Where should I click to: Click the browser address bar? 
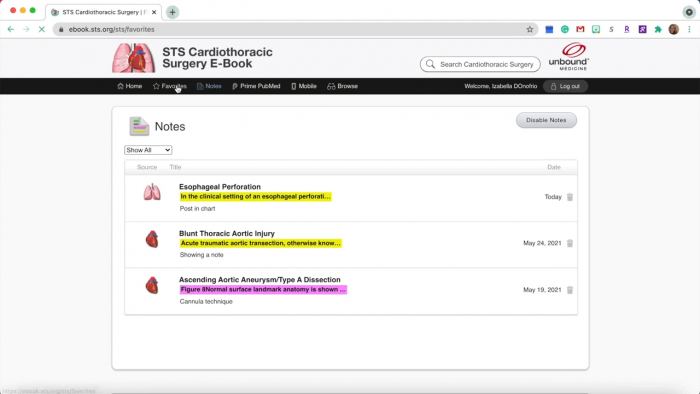click(x=295, y=29)
